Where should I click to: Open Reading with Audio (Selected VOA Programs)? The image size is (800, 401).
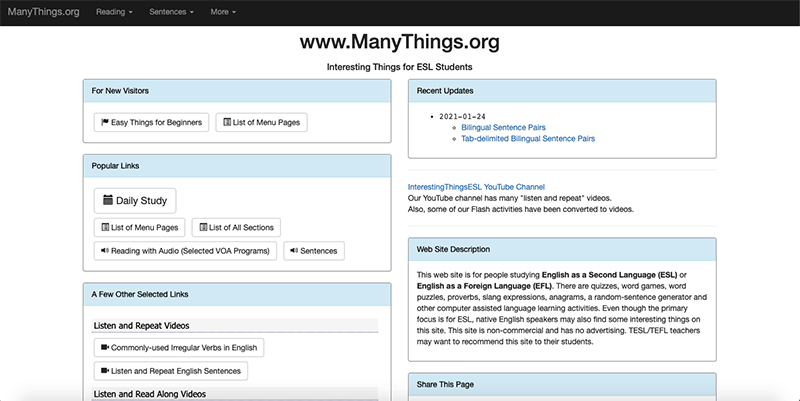(185, 251)
